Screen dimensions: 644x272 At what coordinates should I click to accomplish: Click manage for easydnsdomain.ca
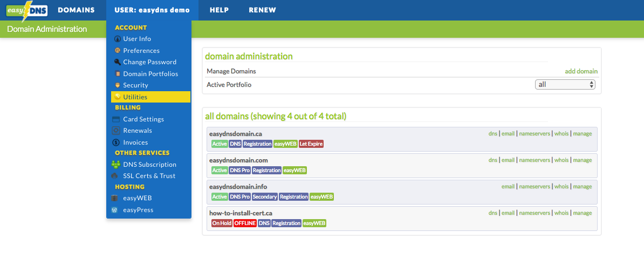(583, 133)
